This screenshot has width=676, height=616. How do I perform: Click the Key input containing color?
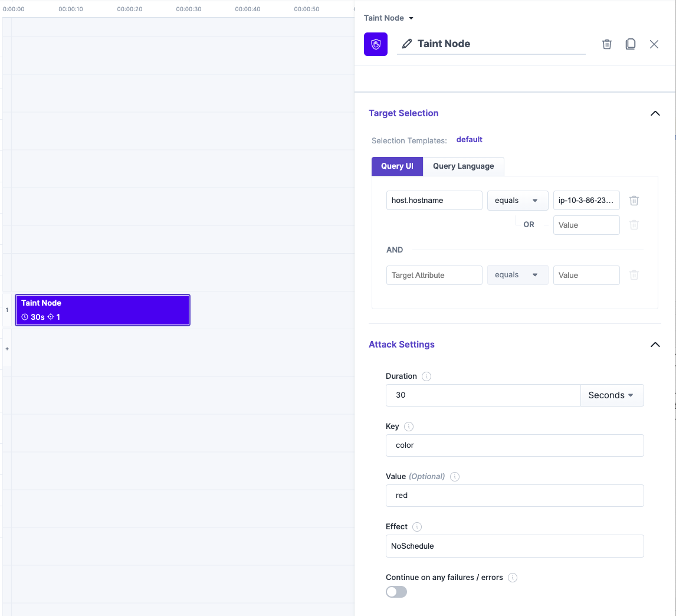(515, 445)
